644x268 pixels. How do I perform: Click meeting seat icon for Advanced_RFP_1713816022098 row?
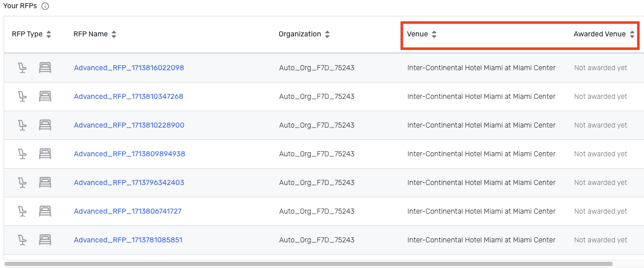(x=22, y=68)
